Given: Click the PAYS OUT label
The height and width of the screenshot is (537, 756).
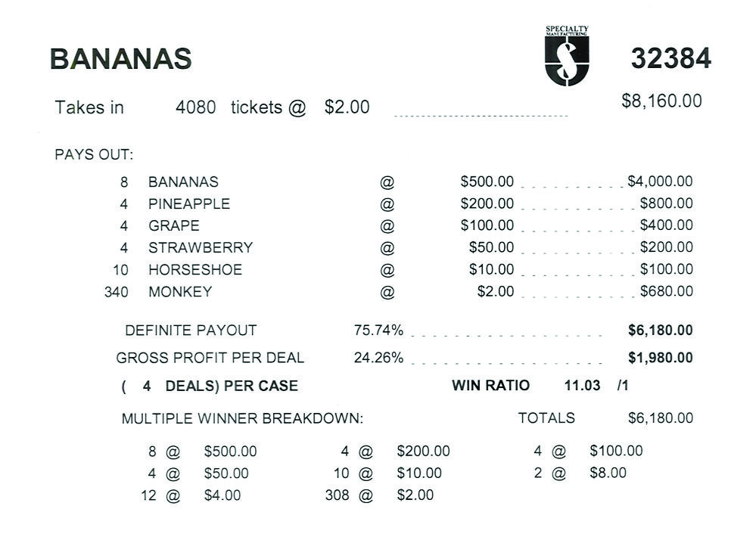Looking at the screenshot, I should pos(94,155).
